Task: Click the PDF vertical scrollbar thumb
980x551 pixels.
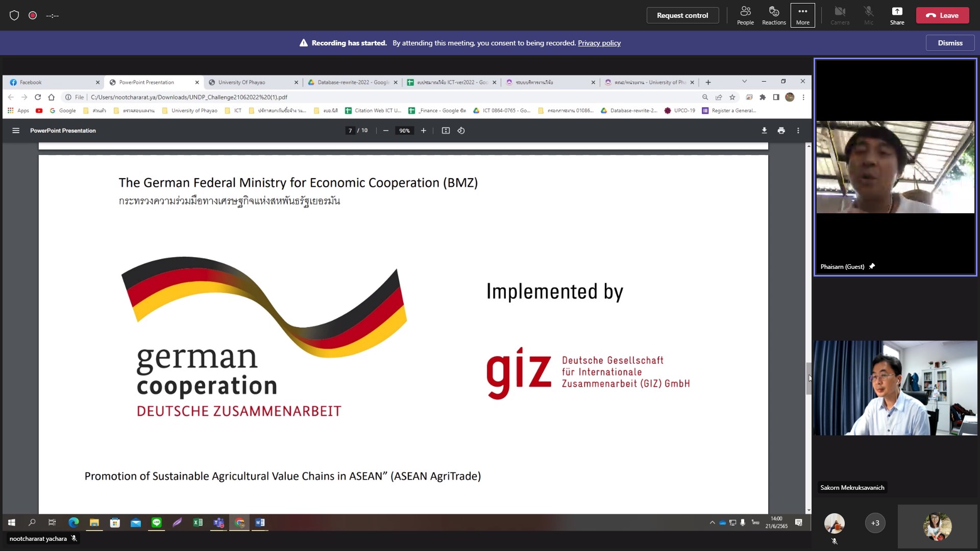Action: 808,378
